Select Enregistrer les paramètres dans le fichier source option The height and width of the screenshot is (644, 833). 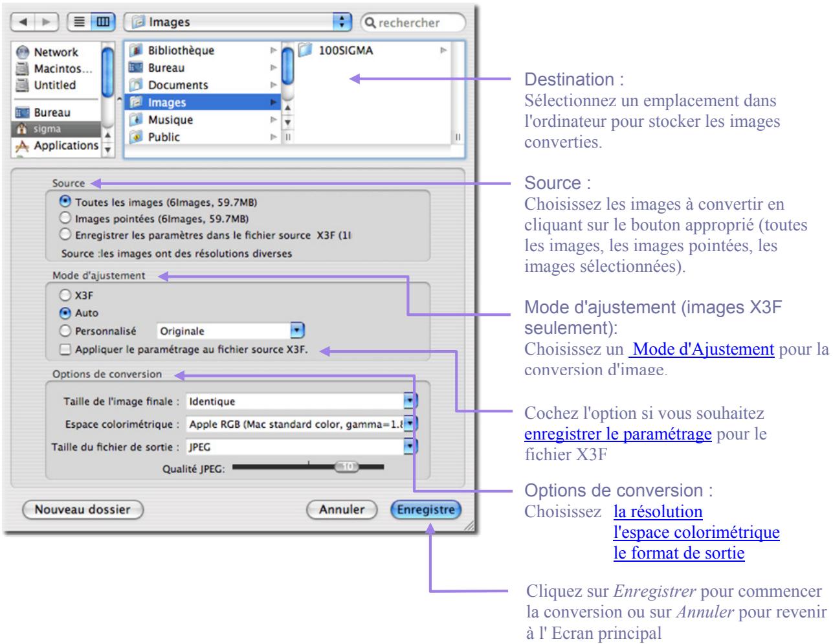[x=65, y=236]
